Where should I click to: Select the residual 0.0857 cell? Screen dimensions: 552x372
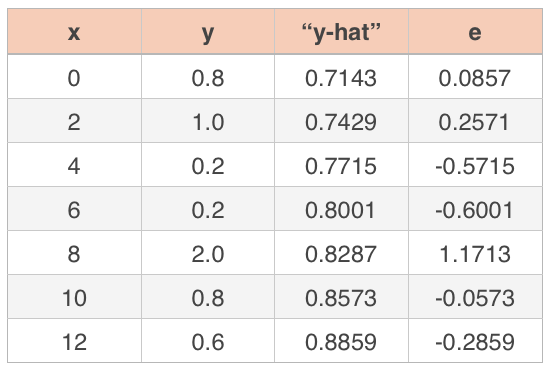[475, 77]
